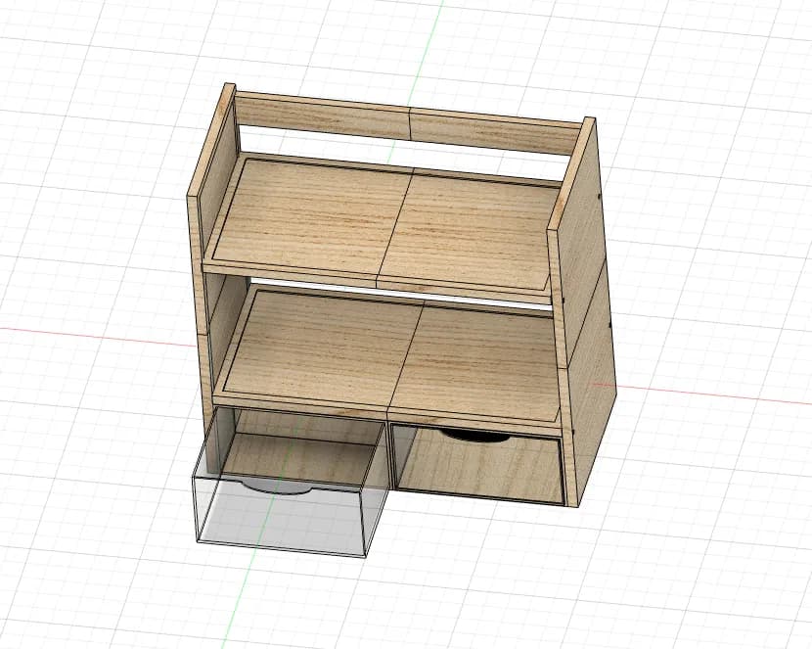Select the top back rail board
This screenshot has height=649, width=812.
[x=407, y=122]
